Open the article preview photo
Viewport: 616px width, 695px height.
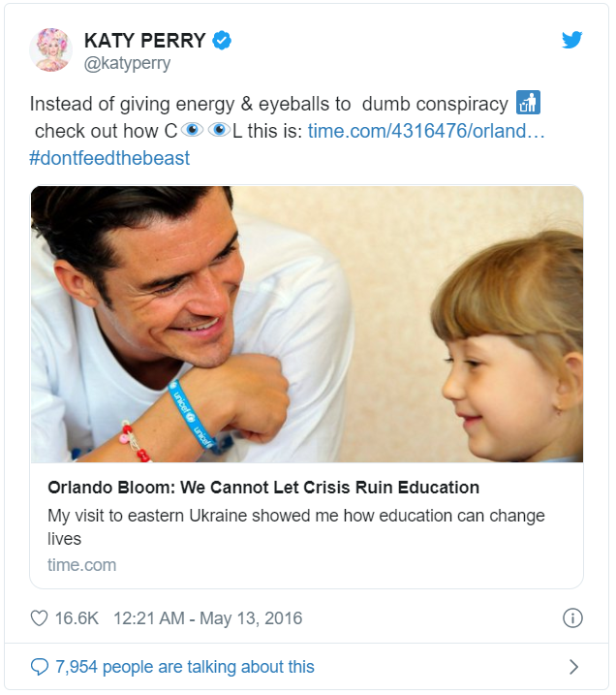click(306, 324)
